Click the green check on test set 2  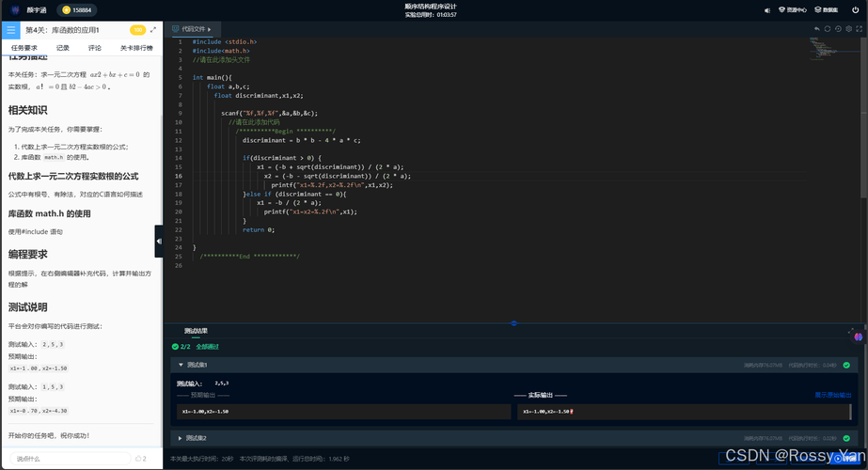click(846, 438)
